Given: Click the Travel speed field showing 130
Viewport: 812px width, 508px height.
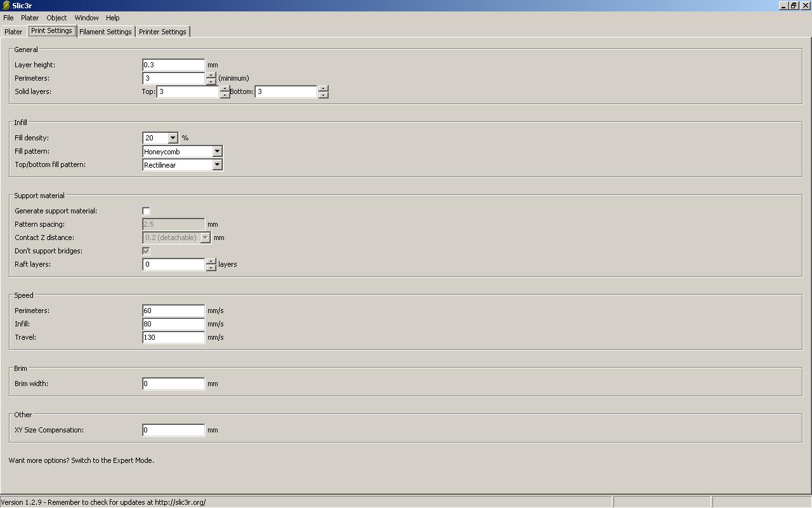Looking at the screenshot, I should coord(174,337).
